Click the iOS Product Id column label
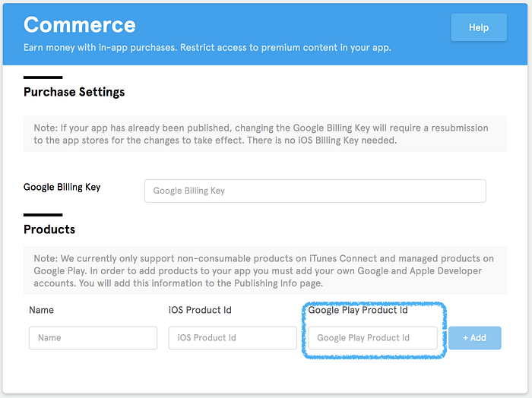This screenshot has height=398, width=532. [200, 310]
